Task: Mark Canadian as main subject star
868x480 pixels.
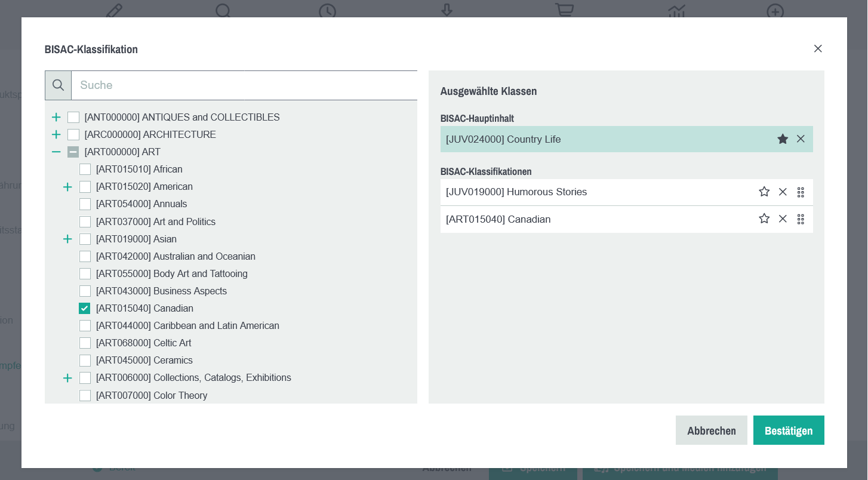Action: click(x=764, y=219)
